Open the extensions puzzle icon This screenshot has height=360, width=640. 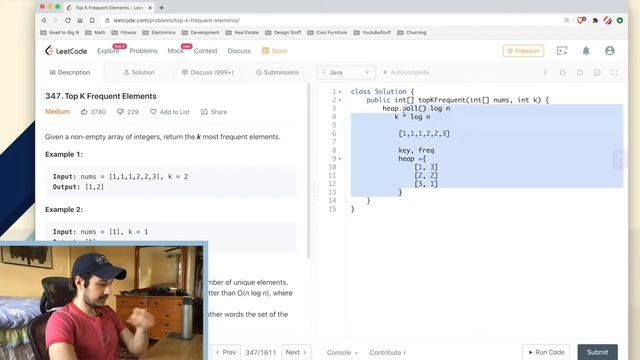[x=595, y=20]
